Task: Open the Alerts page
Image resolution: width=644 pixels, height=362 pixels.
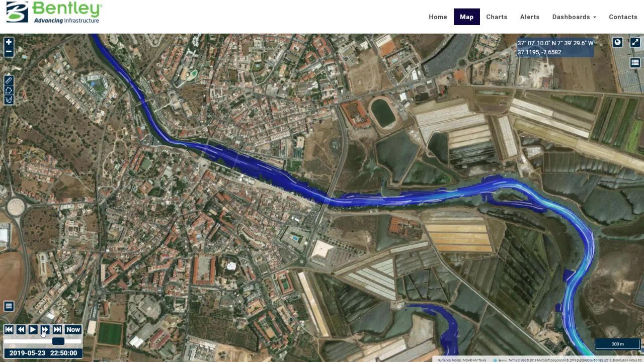Action: coord(529,17)
